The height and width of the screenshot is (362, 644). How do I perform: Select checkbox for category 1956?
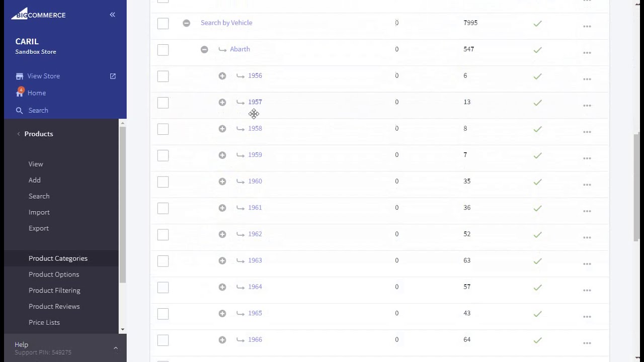pyautogui.click(x=163, y=76)
